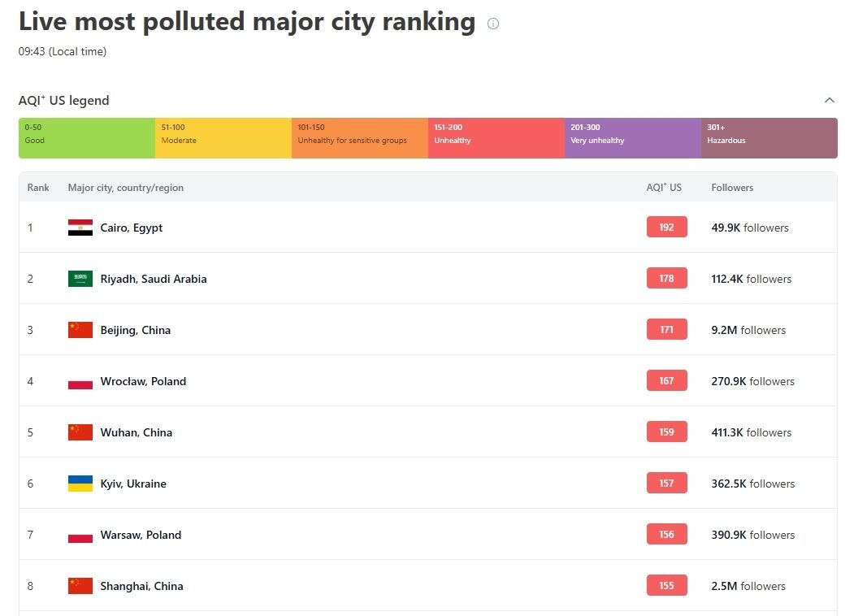The width and height of the screenshot is (854, 616).
Task: Click the China flag next to Beijing
Action: coord(80,330)
